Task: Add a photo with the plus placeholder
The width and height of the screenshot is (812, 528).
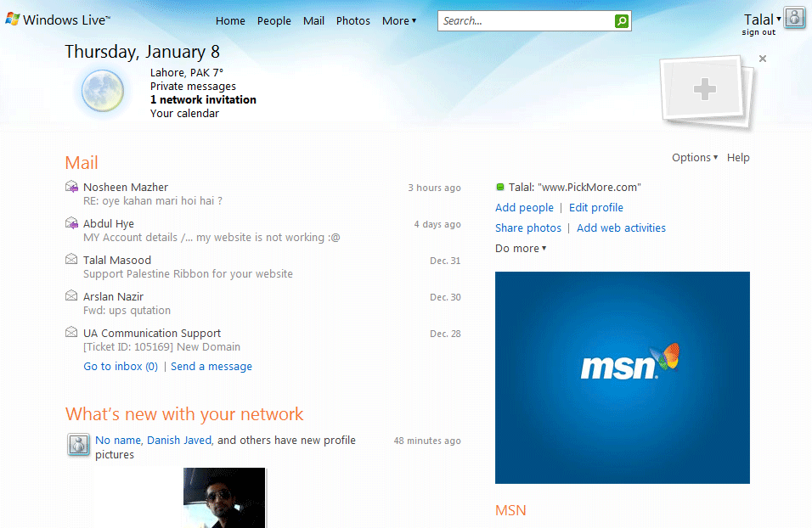Action: tap(705, 89)
